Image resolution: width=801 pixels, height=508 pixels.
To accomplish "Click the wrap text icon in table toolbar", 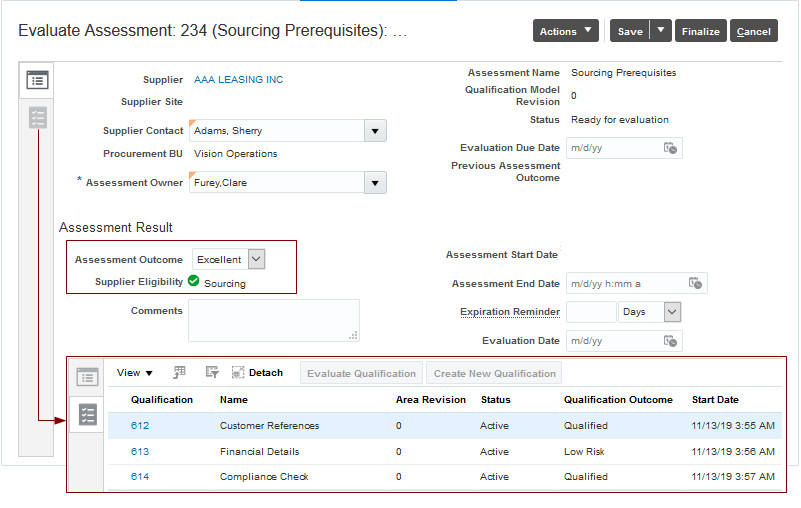I will [211, 373].
